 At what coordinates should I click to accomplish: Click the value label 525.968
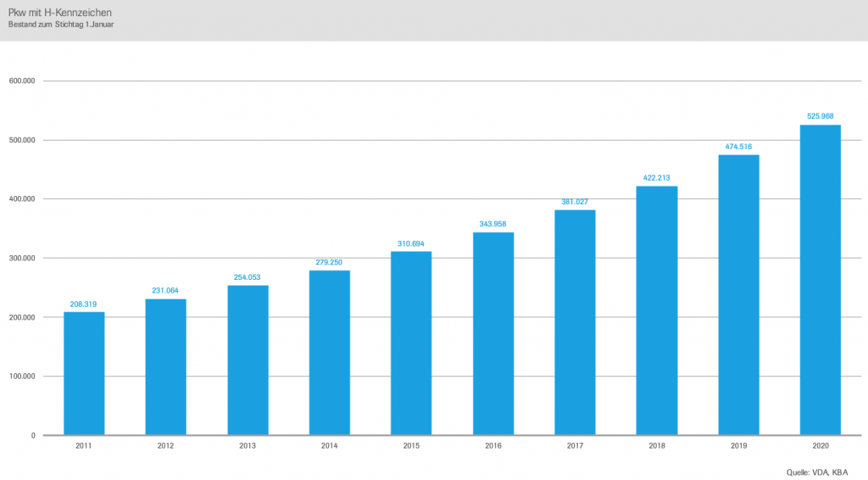(821, 116)
